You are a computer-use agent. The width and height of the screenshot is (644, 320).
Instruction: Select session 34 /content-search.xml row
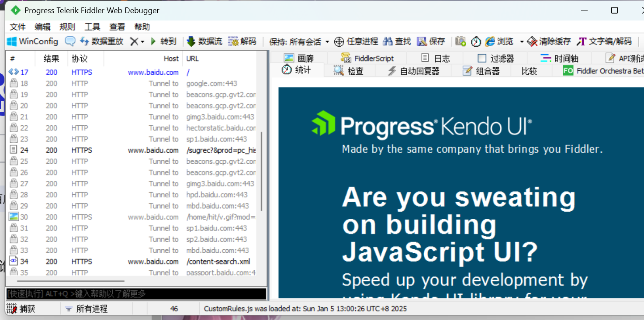coord(132,262)
